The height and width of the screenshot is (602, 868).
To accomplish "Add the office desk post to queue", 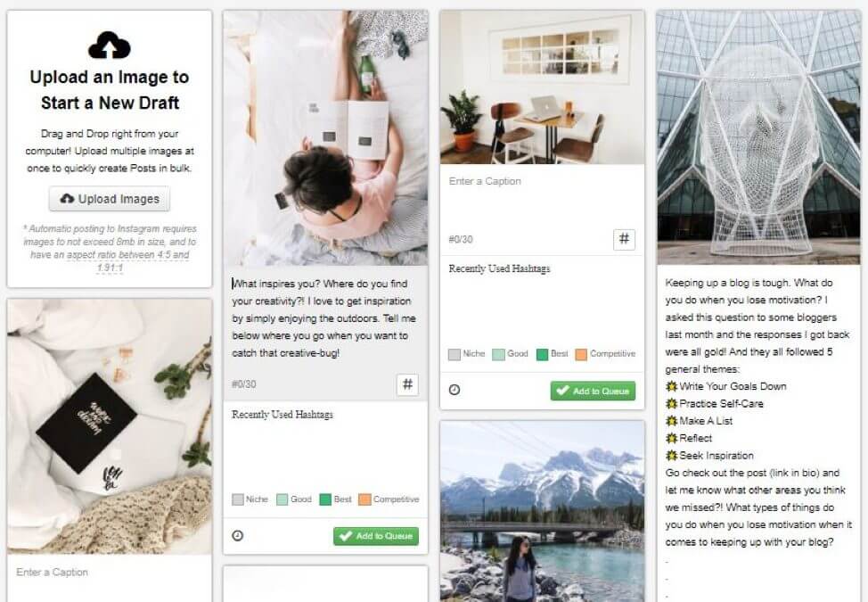I will 593,391.
